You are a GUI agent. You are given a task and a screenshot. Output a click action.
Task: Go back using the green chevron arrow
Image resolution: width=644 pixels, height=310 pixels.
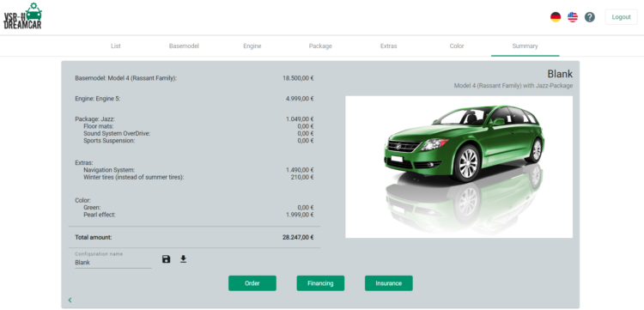coord(70,301)
